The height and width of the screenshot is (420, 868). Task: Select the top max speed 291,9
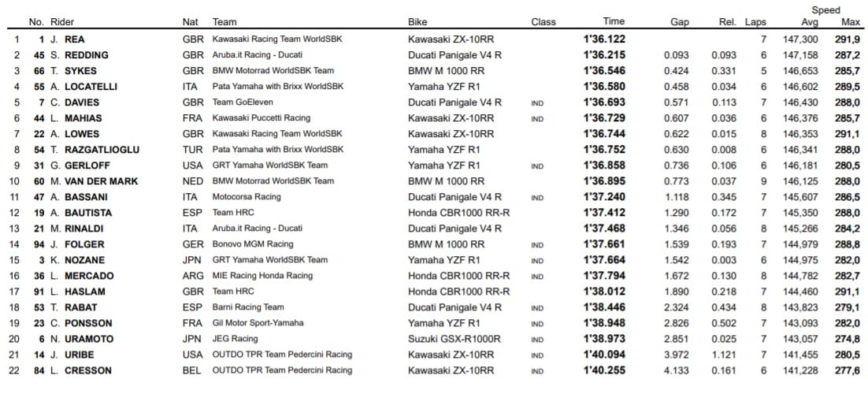847,39
